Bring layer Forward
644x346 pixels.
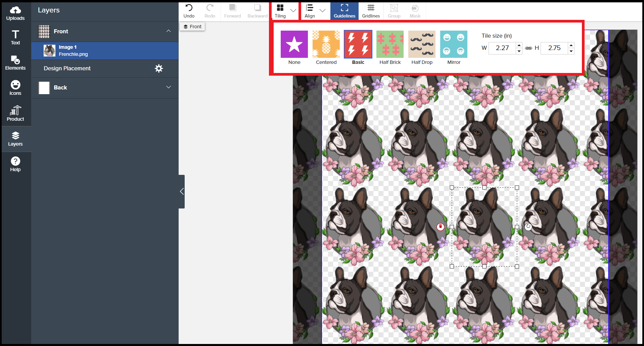coord(232,11)
